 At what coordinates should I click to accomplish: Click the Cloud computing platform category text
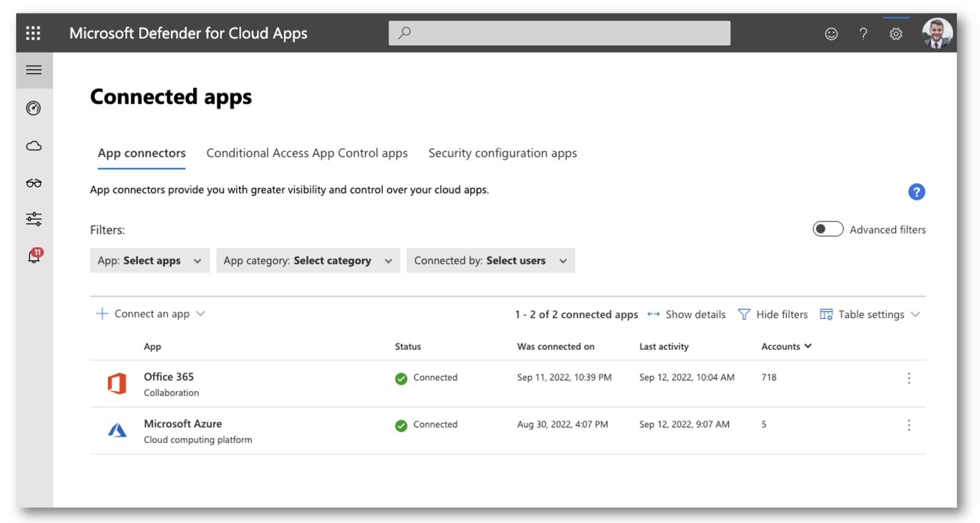[x=198, y=440]
